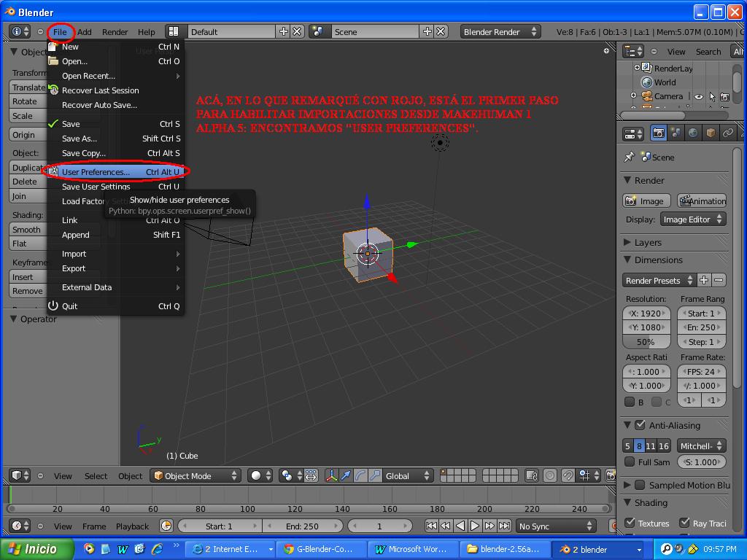The width and height of the screenshot is (747, 560).
Task: Click the screen layout browse icon
Action: (x=174, y=32)
